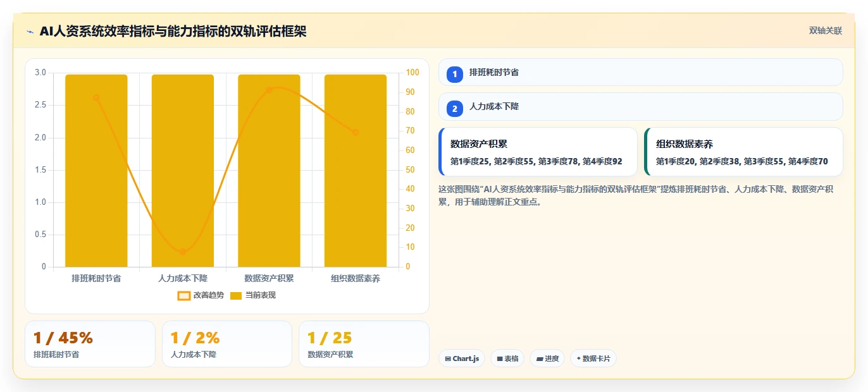The image size is (868, 392).
Task: Select the 人力成本下降 bar in chart
Action: coord(183,171)
